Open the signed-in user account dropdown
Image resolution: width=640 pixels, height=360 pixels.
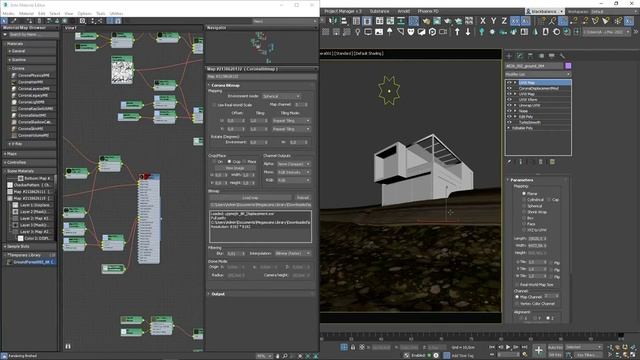pos(544,11)
